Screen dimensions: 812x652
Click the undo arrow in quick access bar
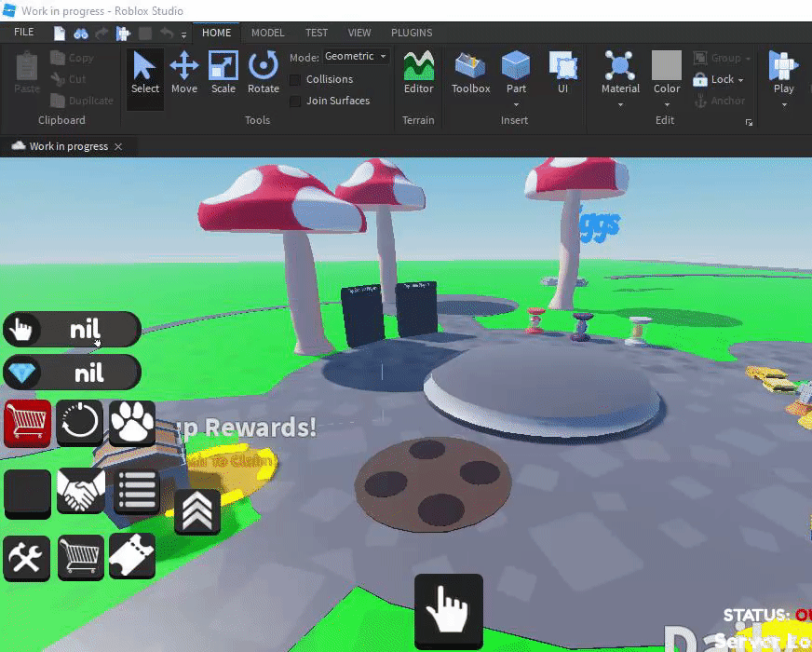(167, 34)
